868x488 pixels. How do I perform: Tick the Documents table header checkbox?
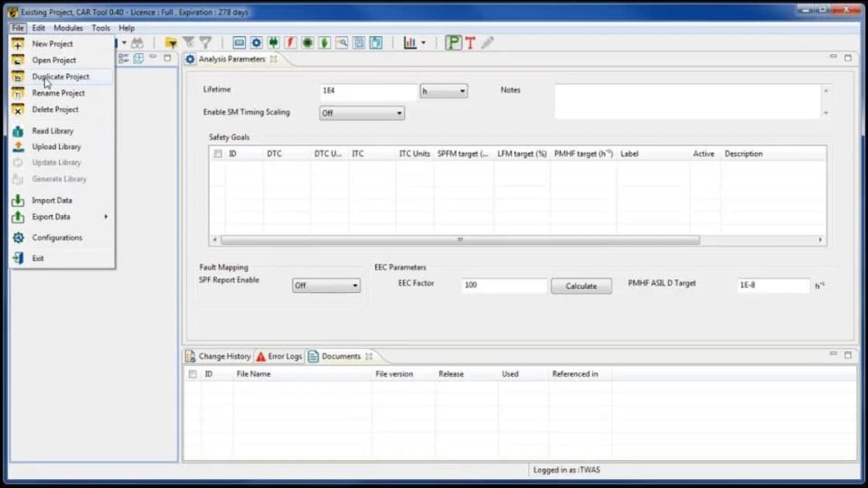(192, 374)
